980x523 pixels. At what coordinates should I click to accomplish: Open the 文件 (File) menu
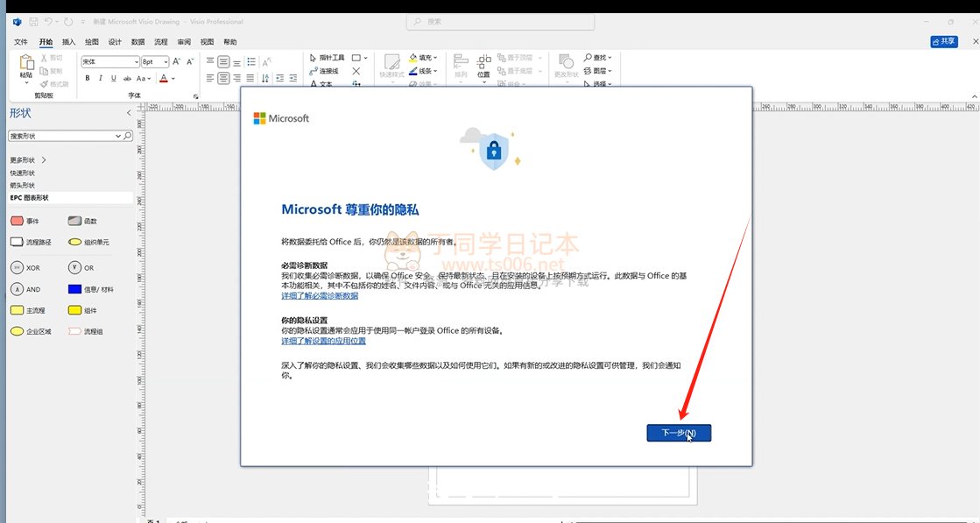(21, 42)
